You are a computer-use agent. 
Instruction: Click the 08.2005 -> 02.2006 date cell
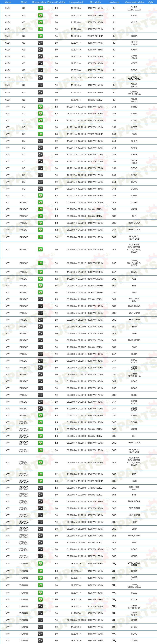point(76,494)
